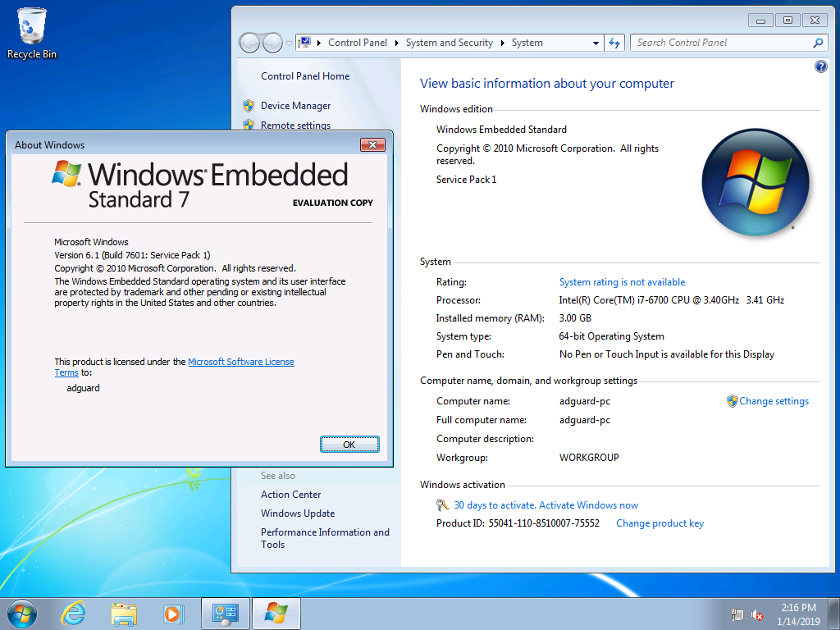Select the System breadcrumb

click(x=527, y=43)
